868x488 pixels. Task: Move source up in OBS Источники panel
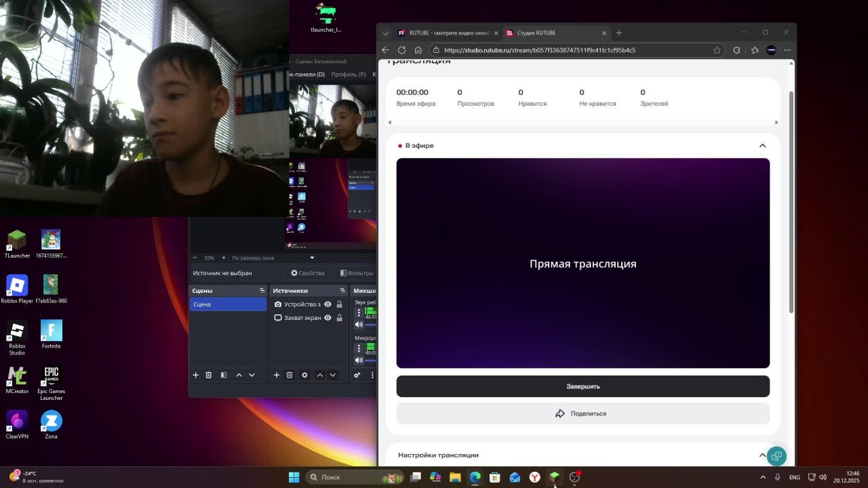pos(320,375)
